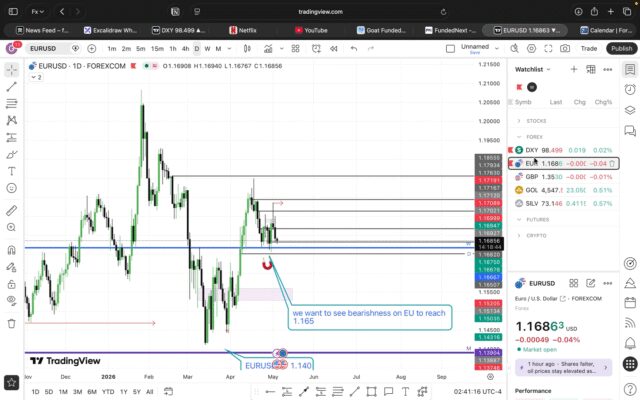Open the Fibonacci tools in left toolbar

pyautogui.click(x=11, y=104)
